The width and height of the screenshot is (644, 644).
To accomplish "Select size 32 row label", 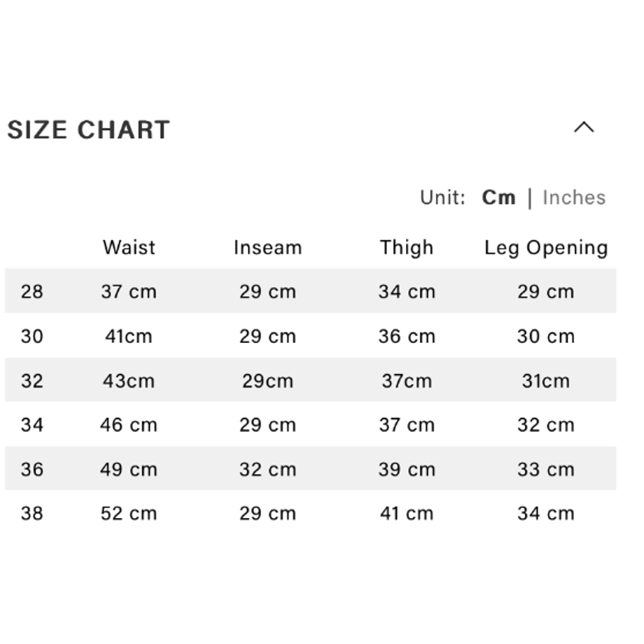I will point(32,381).
